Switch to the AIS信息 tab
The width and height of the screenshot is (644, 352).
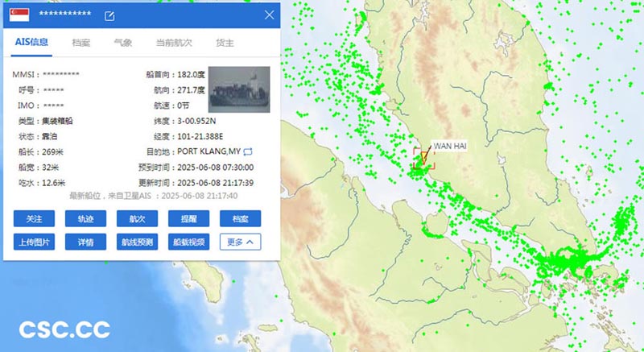33,43
